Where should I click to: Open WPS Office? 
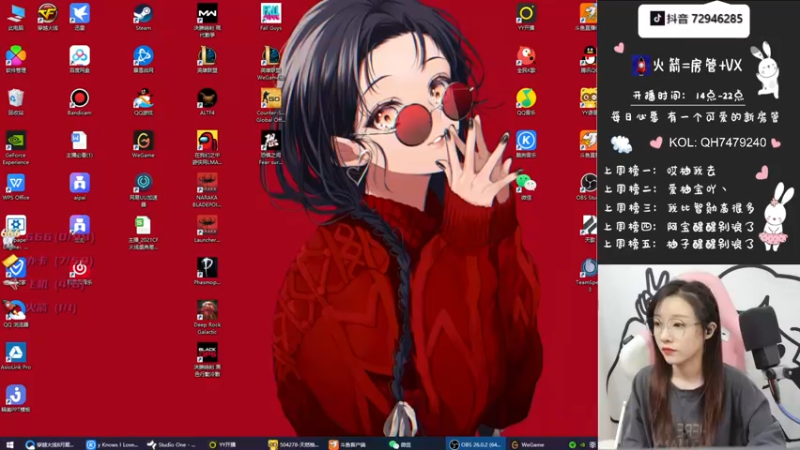tap(16, 186)
